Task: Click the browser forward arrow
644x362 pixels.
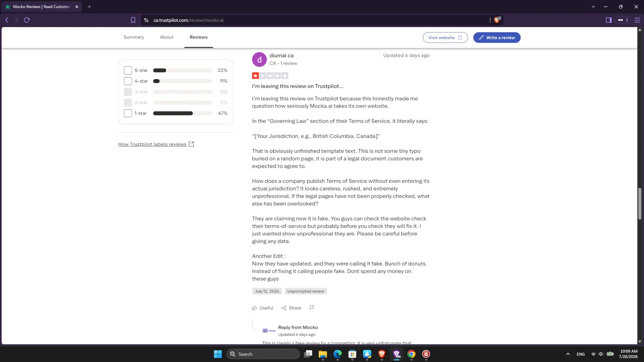Action: (x=16, y=20)
